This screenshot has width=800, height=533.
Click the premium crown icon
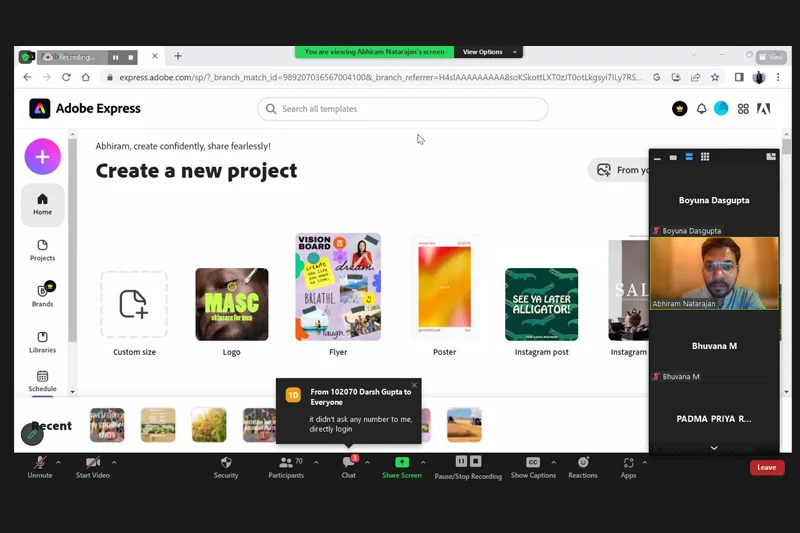tap(679, 109)
